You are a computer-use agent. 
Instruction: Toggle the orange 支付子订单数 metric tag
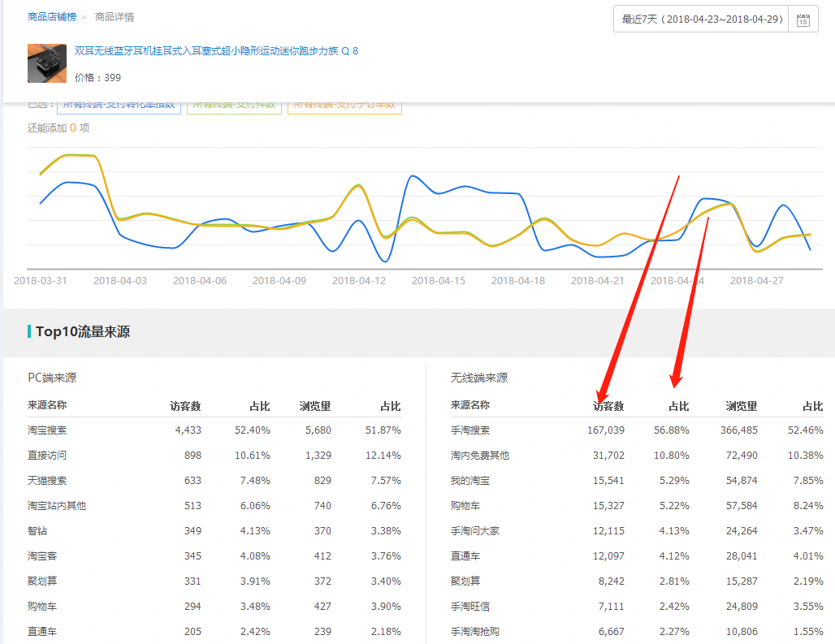(344, 106)
